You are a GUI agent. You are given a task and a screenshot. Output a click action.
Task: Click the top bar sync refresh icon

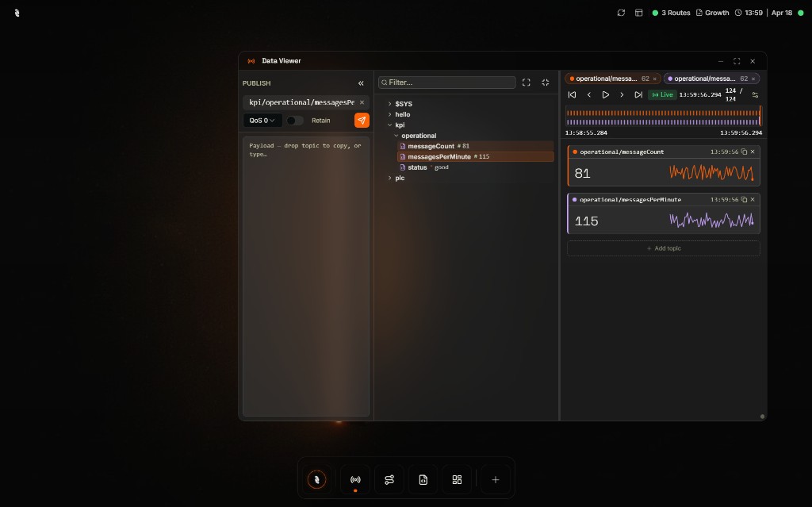[x=621, y=13]
